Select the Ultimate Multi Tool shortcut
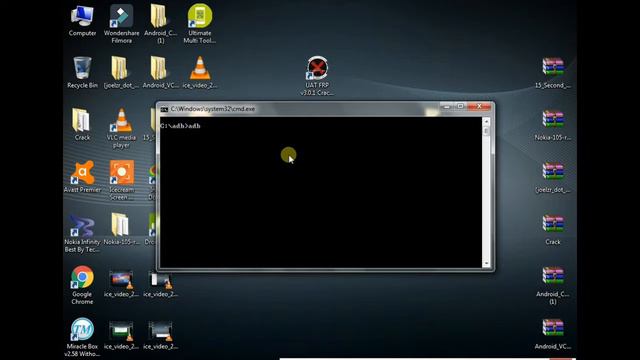 [x=200, y=24]
